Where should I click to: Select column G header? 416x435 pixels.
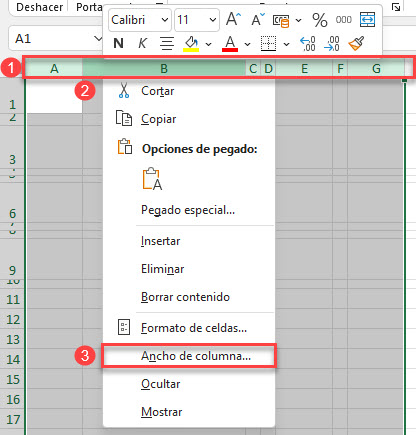tap(376, 69)
